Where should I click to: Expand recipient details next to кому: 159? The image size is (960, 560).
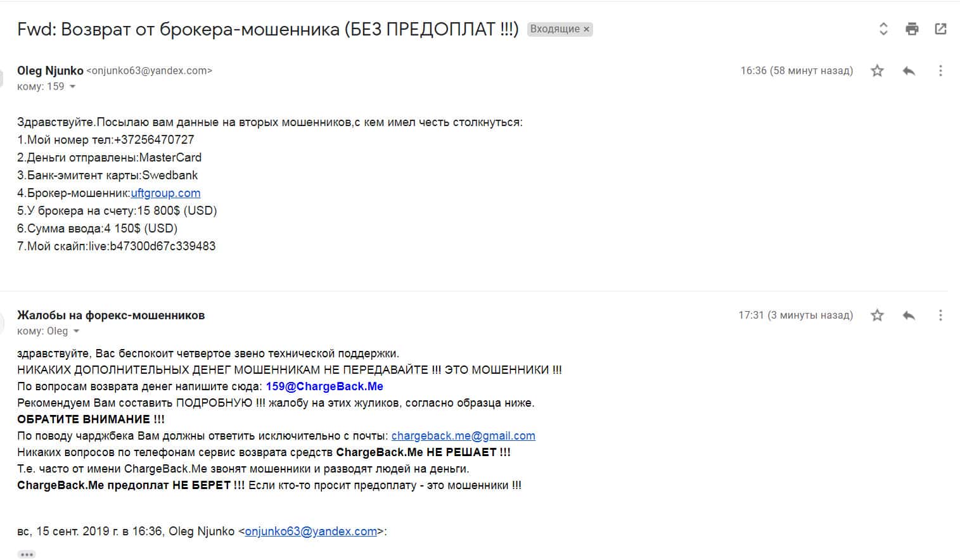(x=72, y=87)
